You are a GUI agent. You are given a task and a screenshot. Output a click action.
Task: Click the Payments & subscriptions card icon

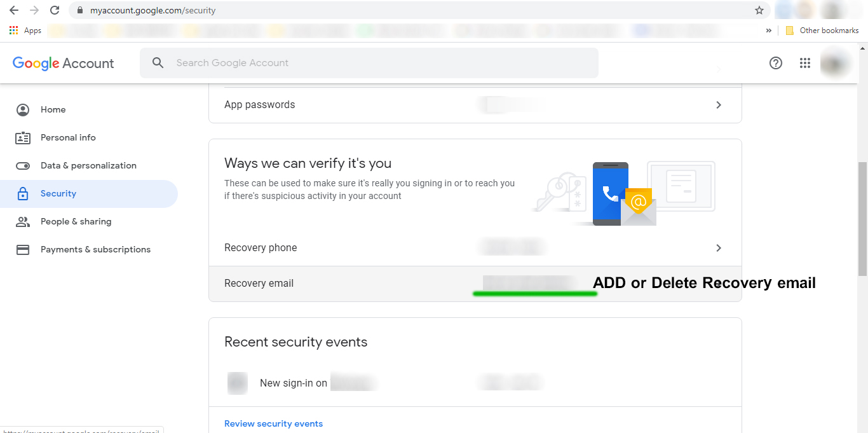pyautogui.click(x=23, y=249)
